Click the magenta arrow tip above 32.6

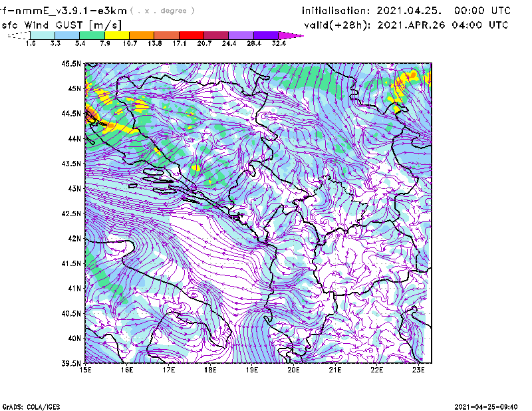[291, 35]
